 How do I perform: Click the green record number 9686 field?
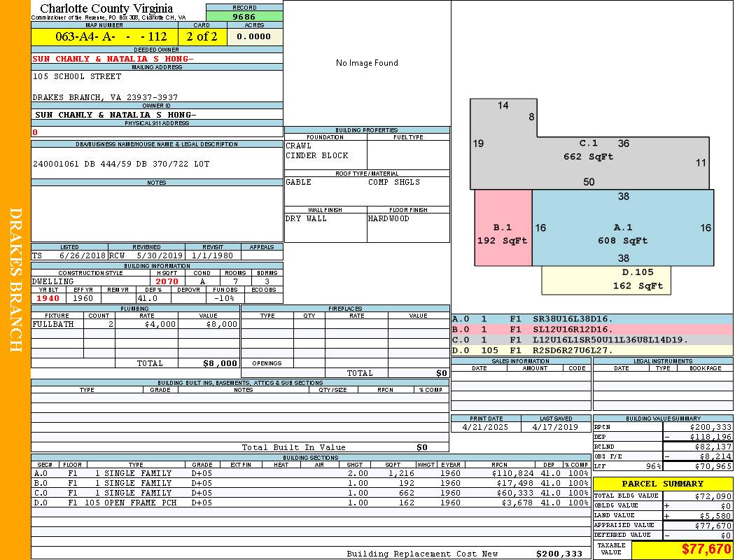(244, 16)
